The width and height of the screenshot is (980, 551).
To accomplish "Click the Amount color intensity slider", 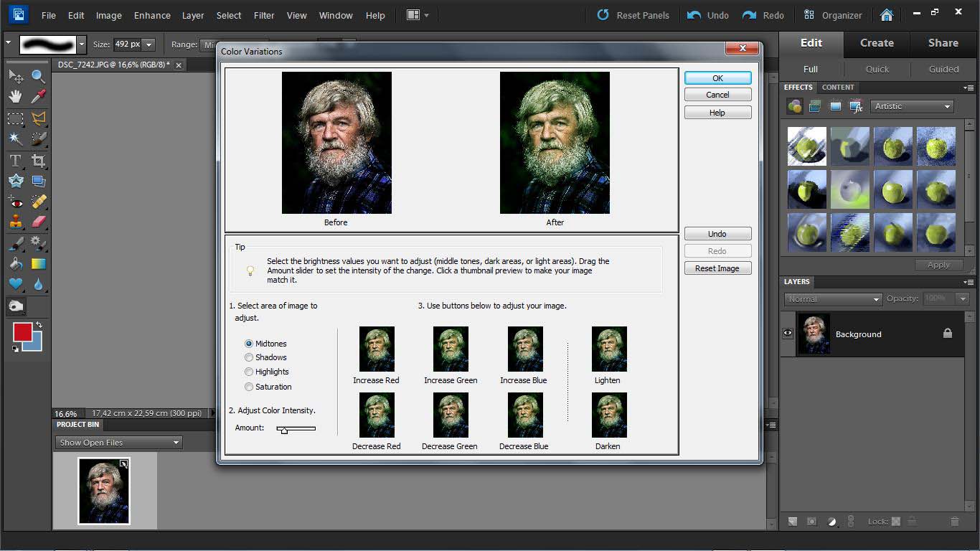I will tap(285, 429).
